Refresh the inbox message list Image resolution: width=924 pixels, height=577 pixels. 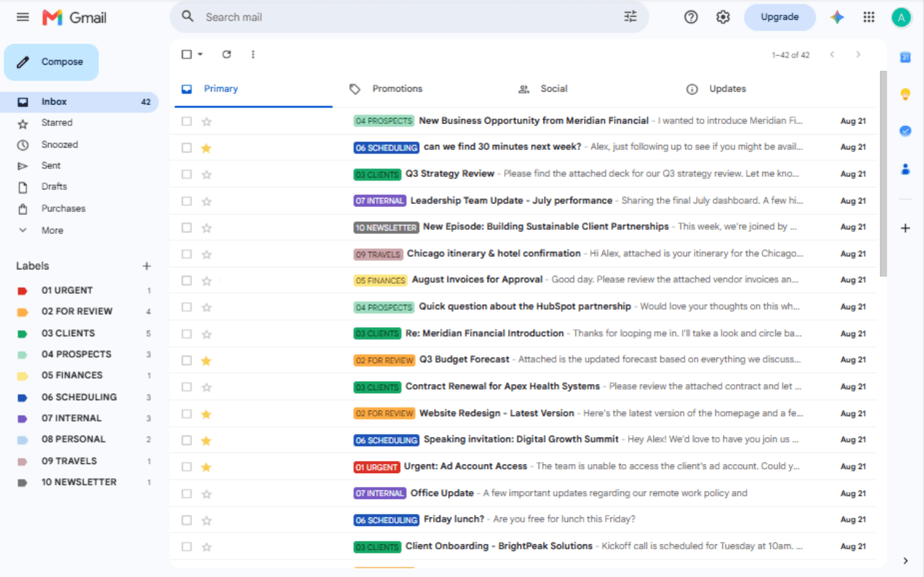[227, 54]
